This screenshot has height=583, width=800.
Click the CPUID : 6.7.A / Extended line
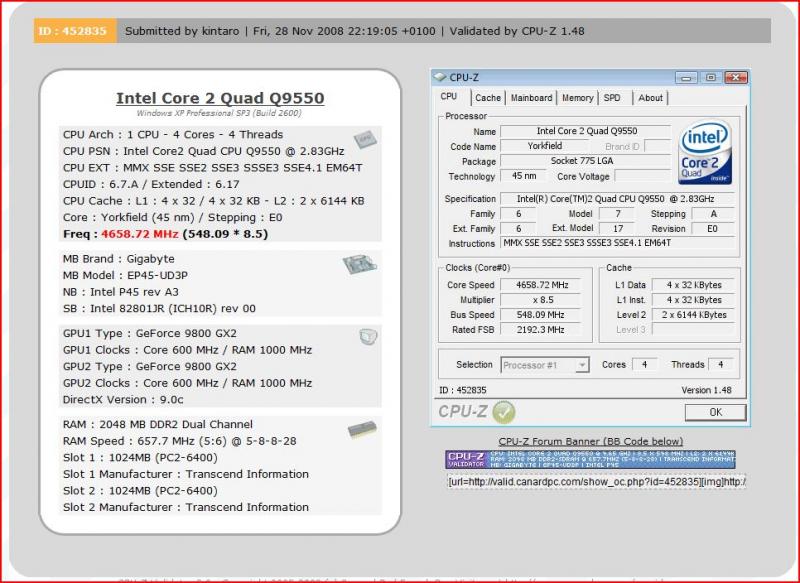(151, 185)
